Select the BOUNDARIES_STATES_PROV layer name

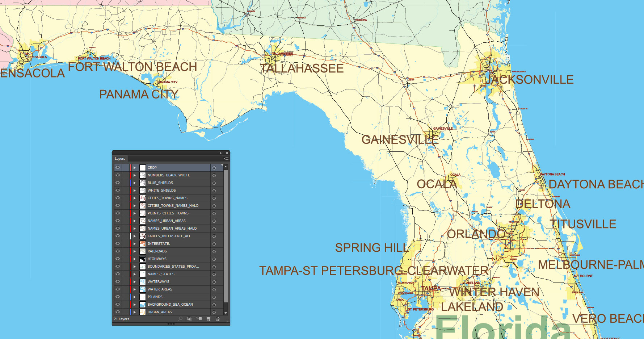(x=173, y=267)
